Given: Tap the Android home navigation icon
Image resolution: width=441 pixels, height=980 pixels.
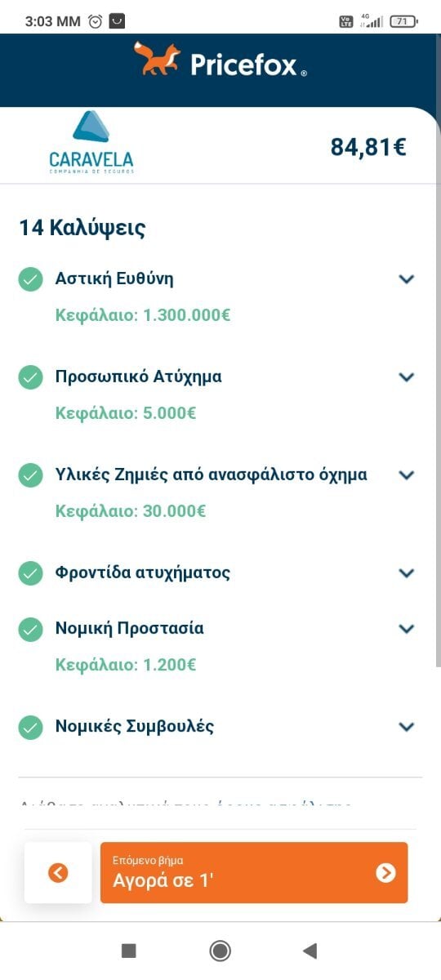Looking at the screenshot, I should (x=220, y=951).
